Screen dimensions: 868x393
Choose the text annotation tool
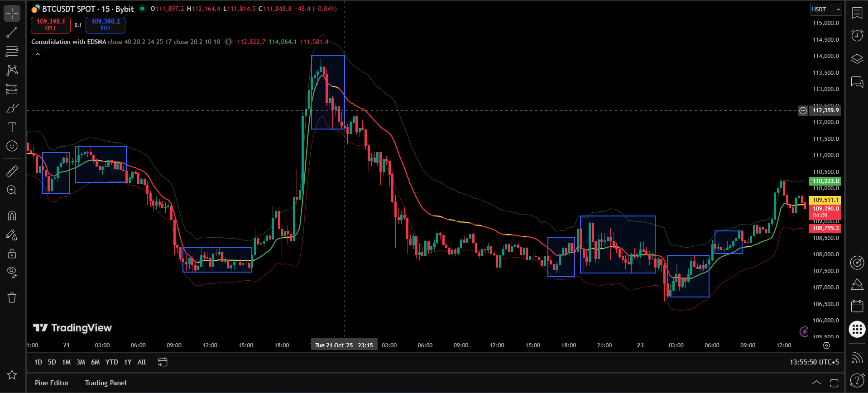12,127
